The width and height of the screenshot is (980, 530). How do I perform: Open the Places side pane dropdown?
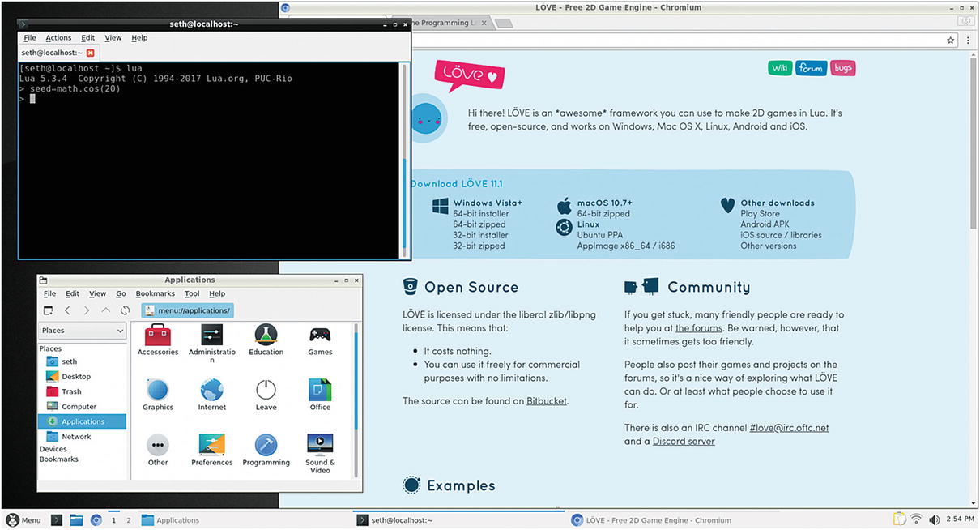click(82, 331)
